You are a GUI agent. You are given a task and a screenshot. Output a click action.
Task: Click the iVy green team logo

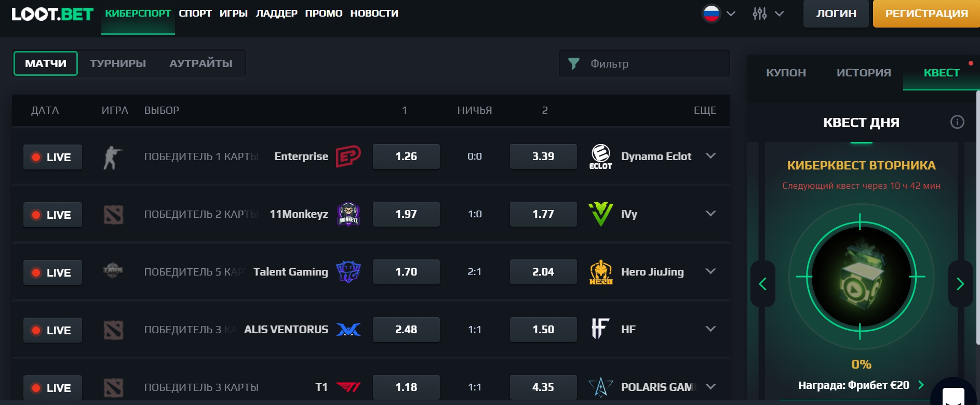click(601, 214)
